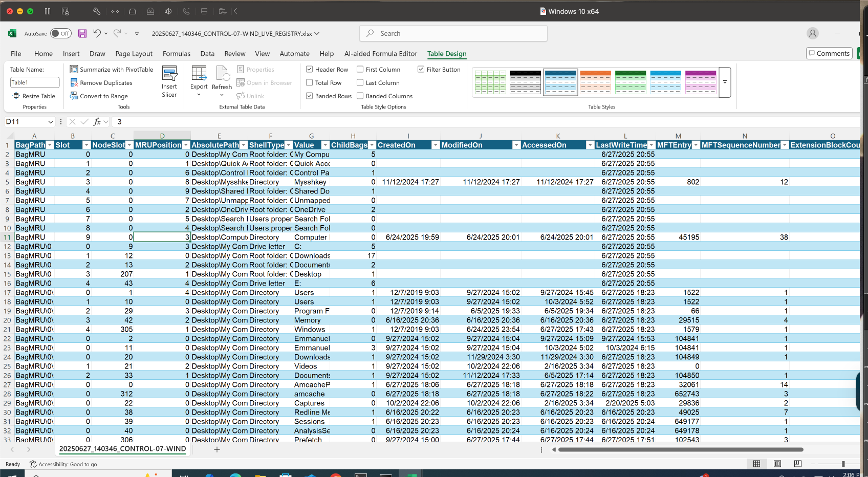Add a new worksheet with the plus button
The height and width of the screenshot is (477, 868).
coord(216,449)
